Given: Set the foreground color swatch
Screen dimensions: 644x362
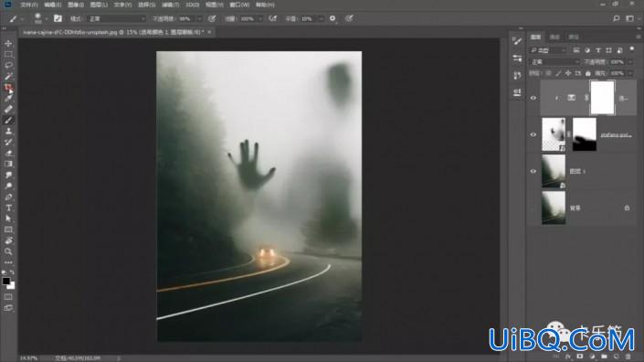Looking at the screenshot, I should click(x=5, y=281).
